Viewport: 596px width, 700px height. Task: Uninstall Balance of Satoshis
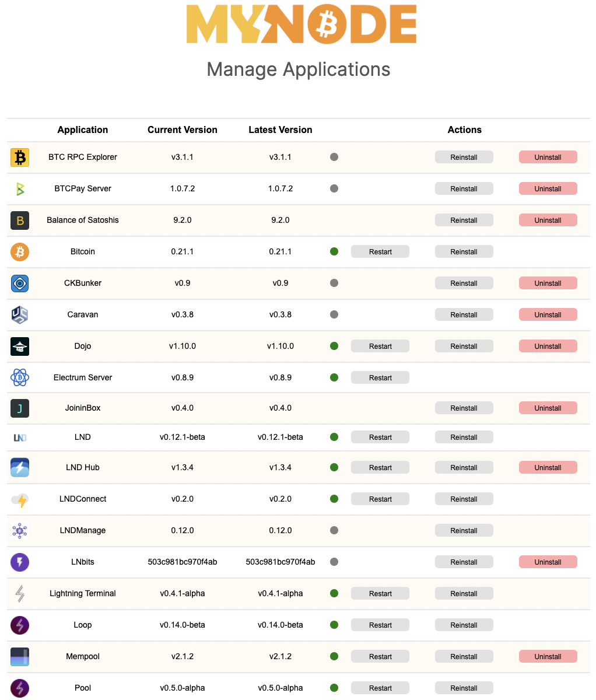(548, 220)
